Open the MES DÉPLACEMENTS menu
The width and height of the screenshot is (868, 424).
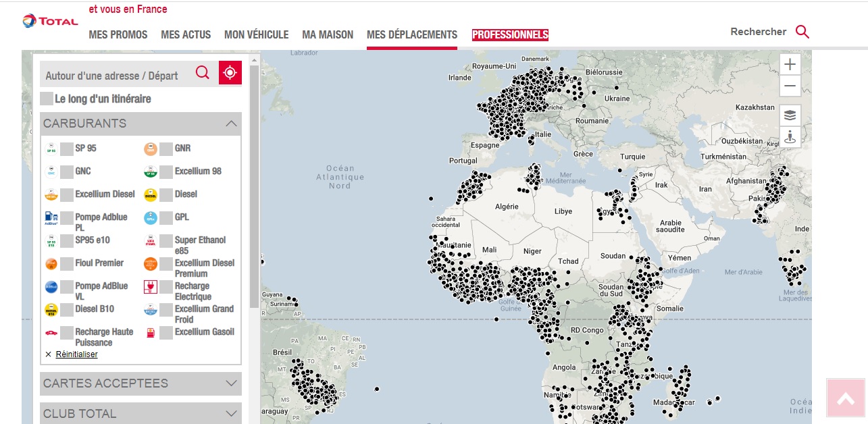coord(412,35)
